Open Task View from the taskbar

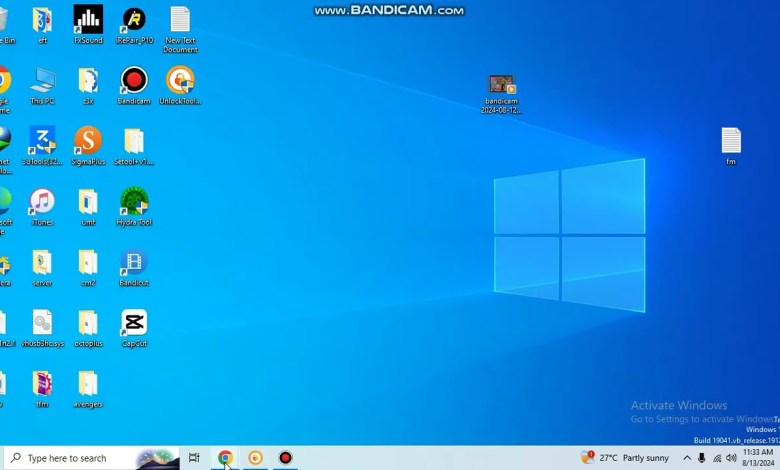tap(194, 458)
